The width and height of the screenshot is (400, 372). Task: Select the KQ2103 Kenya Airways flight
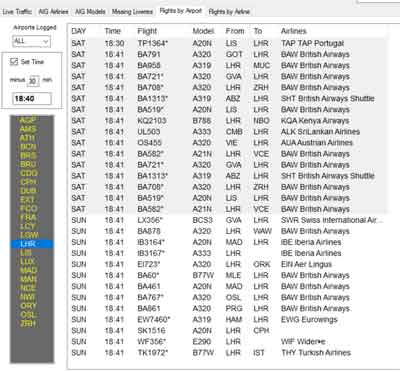(229, 121)
